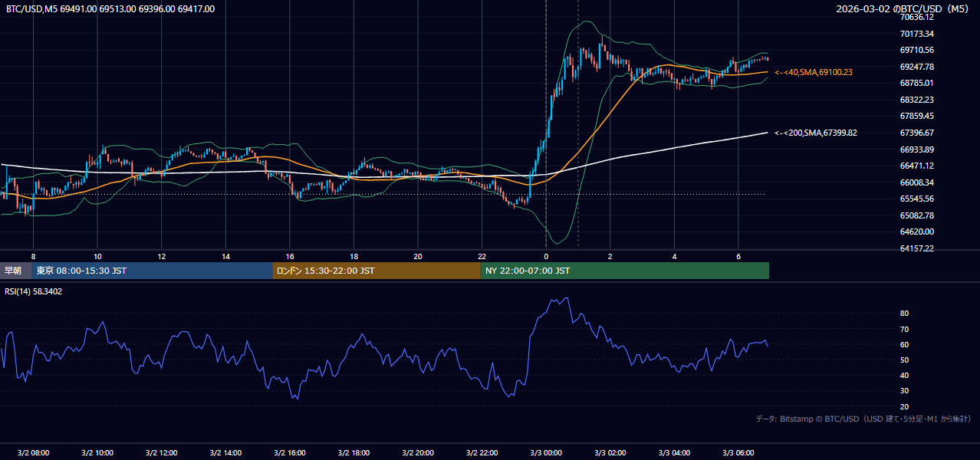Click hour tick 8 under the price chart
980x460 pixels.
[x=33, y=256]
